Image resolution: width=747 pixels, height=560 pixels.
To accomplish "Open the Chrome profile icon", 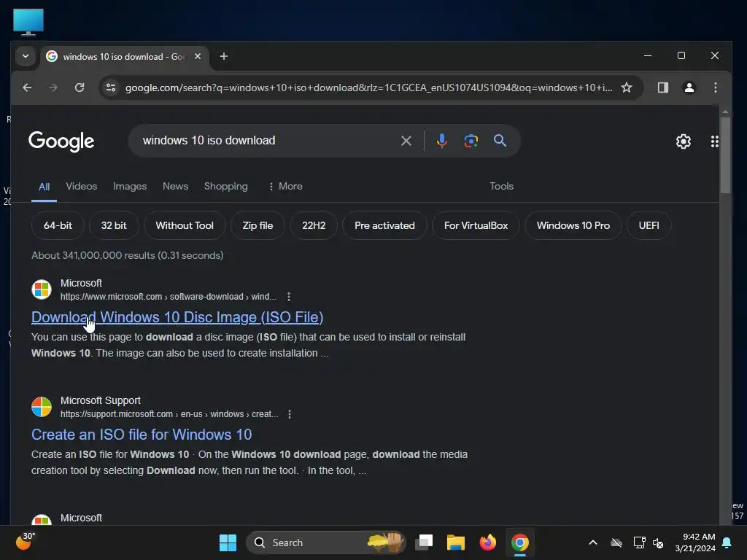I will (x=689, y=87).
